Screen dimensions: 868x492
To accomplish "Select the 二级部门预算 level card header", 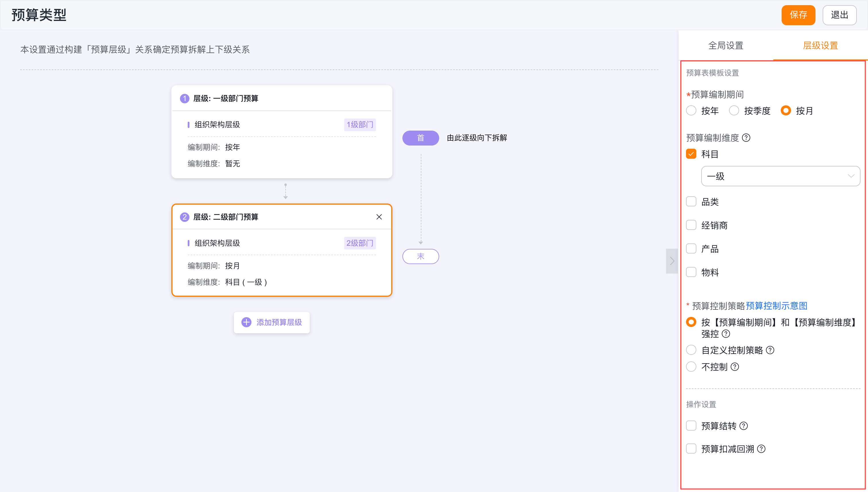I will (282, 217).
